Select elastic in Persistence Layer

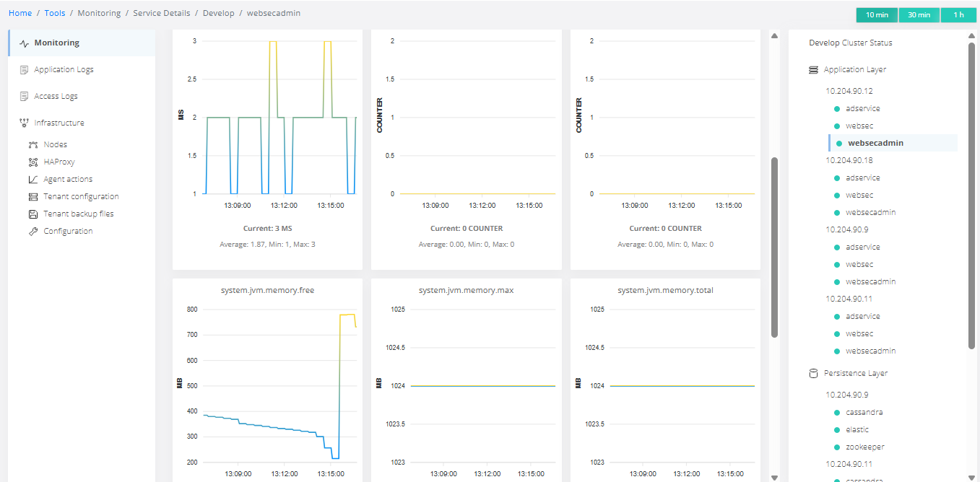click(857, 430)
